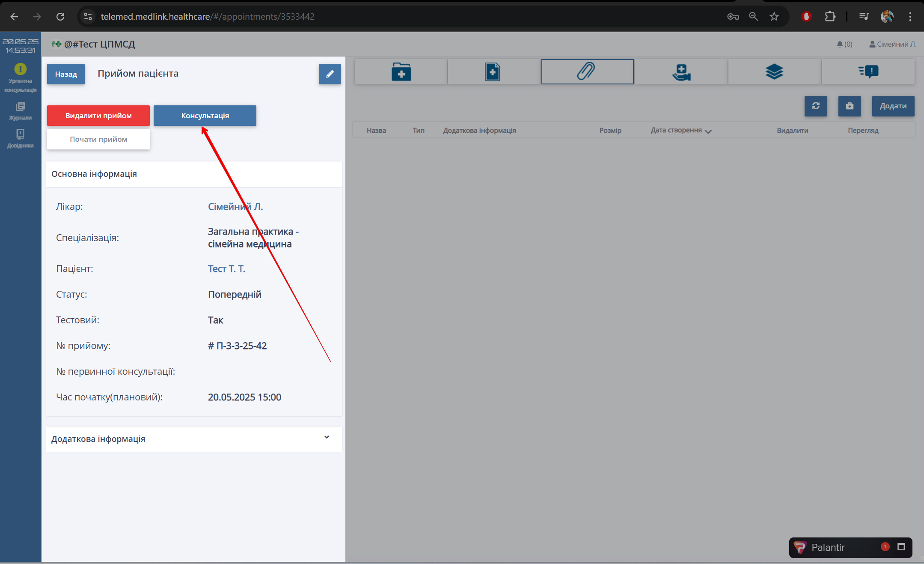Open the medical folder tab icon
Viewport: 924px width, 564px height.
point(401,72)
